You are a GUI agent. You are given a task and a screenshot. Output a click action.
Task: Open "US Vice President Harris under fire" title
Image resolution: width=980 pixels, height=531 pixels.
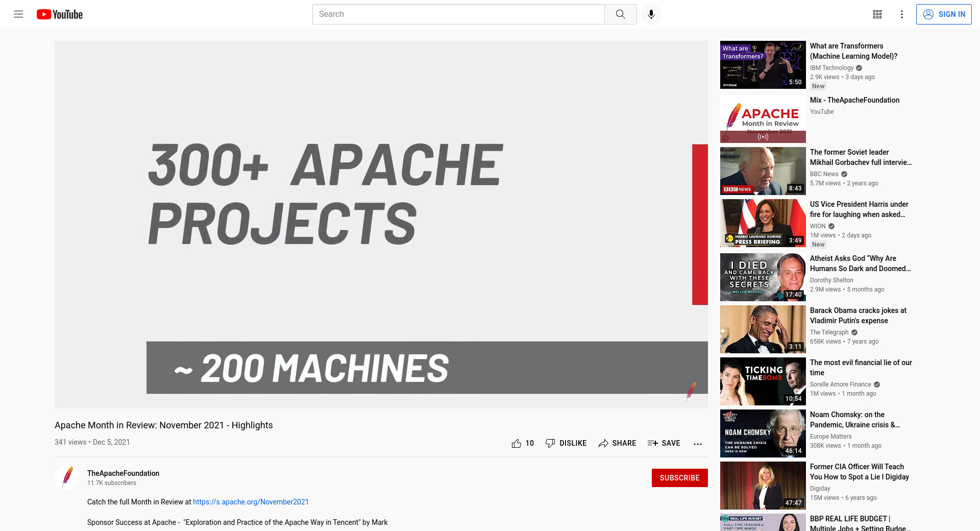(x=859, y=209)
